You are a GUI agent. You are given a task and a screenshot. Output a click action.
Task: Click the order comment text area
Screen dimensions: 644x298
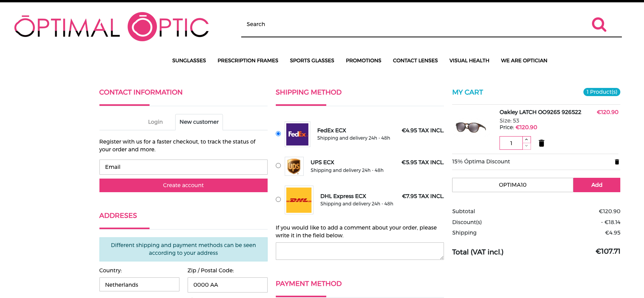click(x=359, y=251)
